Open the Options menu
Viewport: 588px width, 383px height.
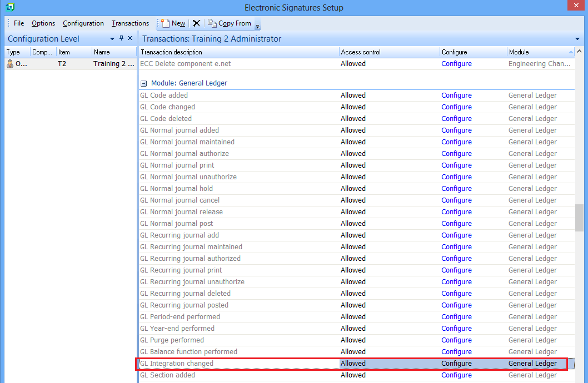43,23
